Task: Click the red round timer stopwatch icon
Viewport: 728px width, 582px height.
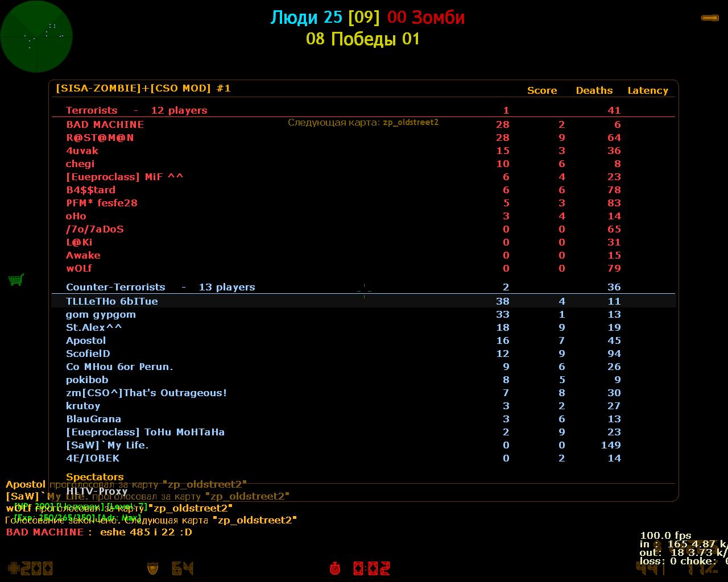Action: pyautogui.click(x=335, y=568)
